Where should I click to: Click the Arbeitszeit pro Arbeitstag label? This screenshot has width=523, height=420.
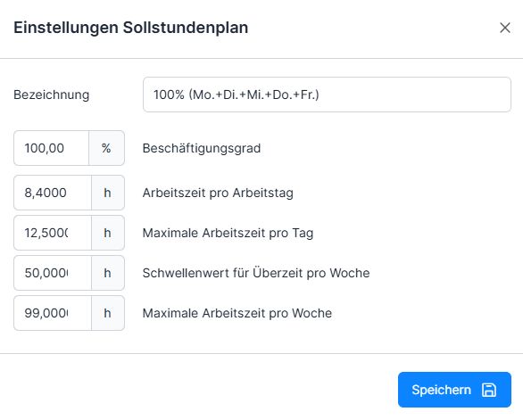[x=218, y=193]
